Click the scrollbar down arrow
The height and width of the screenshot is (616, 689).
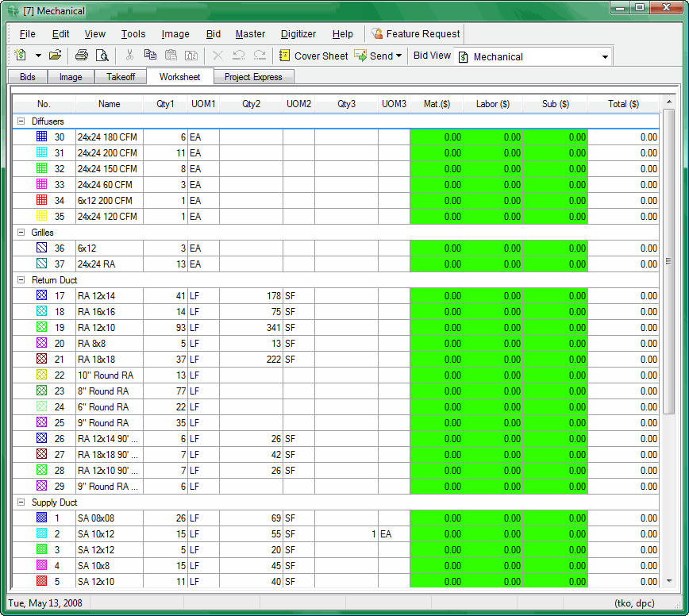coord(669,581)
